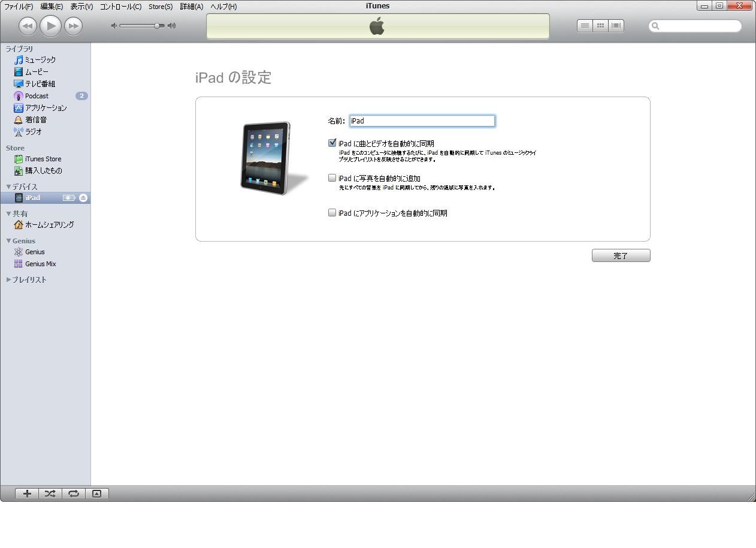Open the コントロール(C) menu
This screenshot has height=548, width=756.
tap(120, 7)
